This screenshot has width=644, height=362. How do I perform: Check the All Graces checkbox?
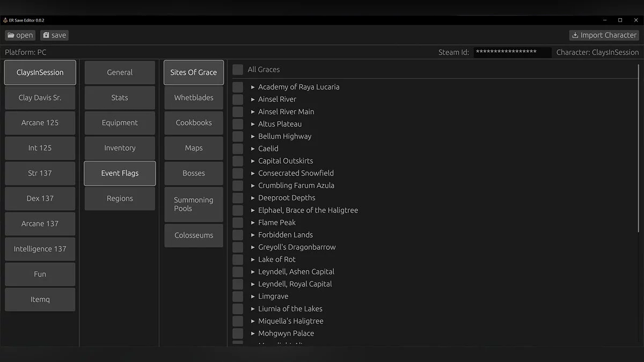pos(237,69)
